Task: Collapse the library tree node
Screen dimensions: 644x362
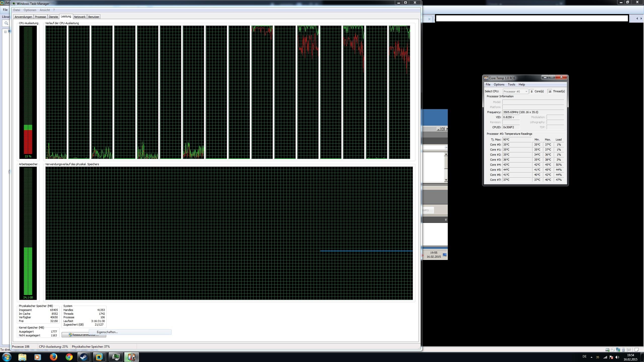Action: coord(6,32)
